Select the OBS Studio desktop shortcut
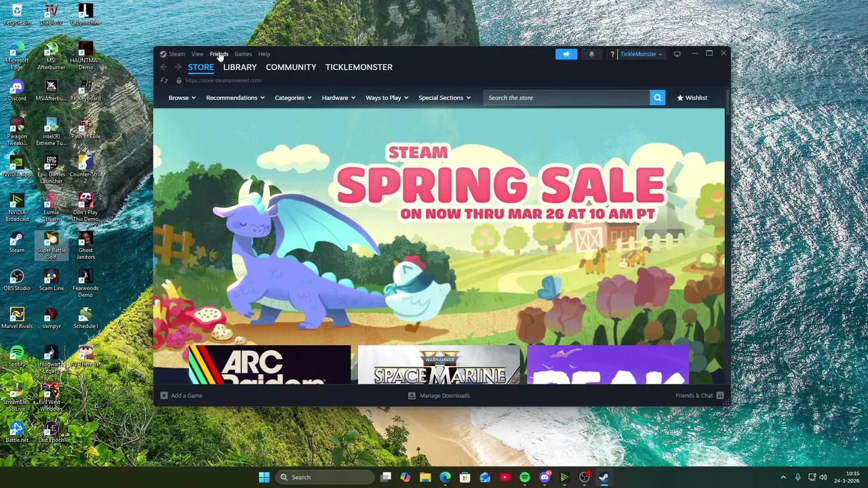 (x=17, y=281)
